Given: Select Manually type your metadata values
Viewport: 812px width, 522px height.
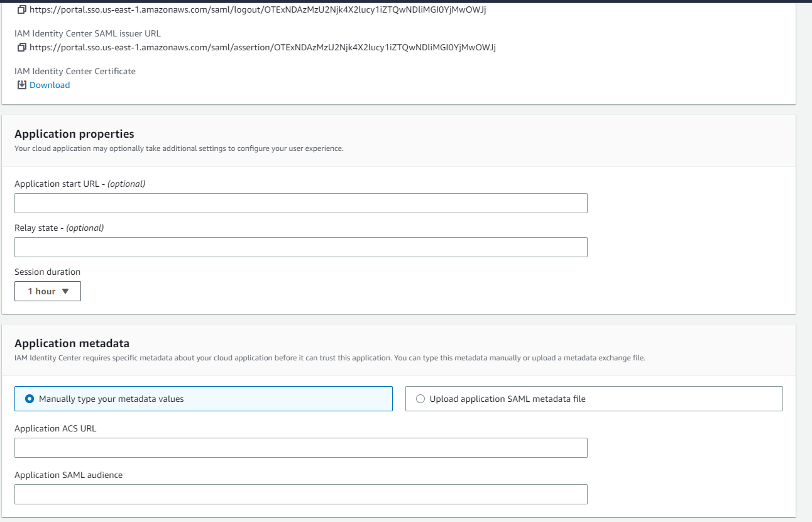Looking at the screenshot, I should [30, 399].
